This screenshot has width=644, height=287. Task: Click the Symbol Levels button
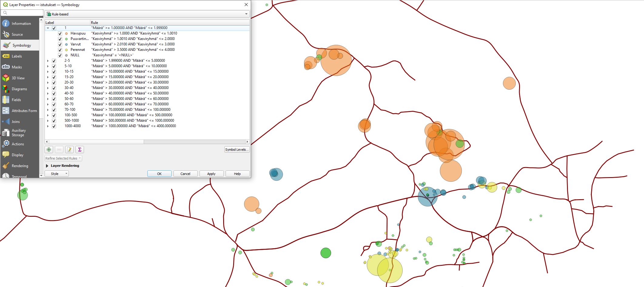(x=237, y=149)
